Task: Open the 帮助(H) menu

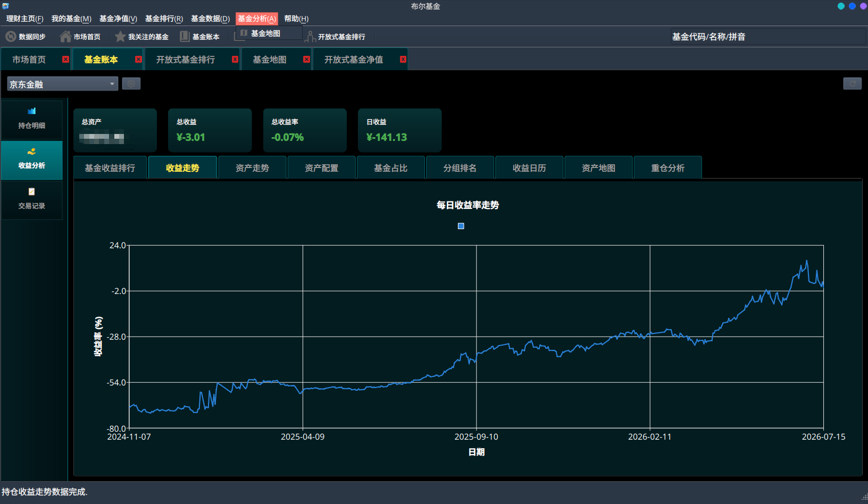Action: 296,19
